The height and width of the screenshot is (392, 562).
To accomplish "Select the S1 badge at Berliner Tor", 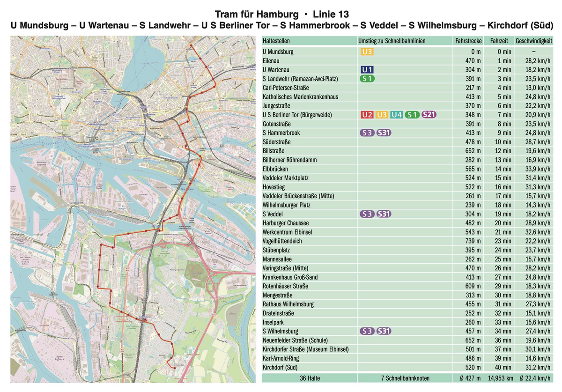I will tap(413, 115).
